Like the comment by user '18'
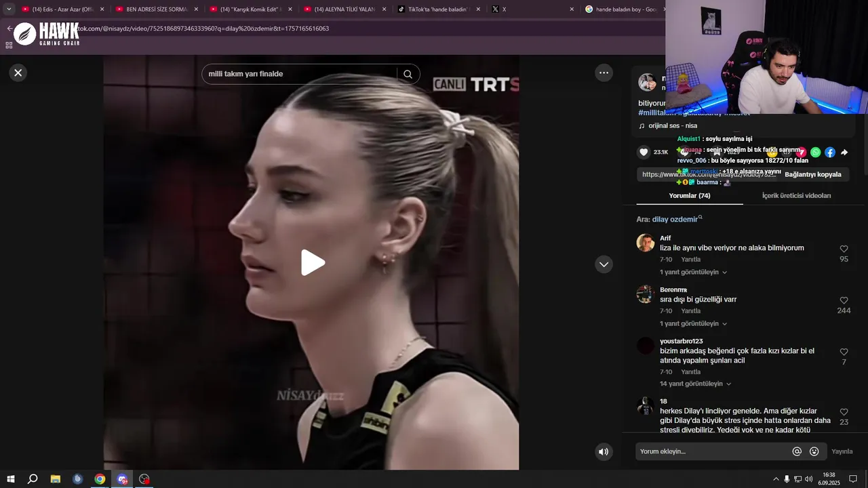Screen dimensions: 868x488 (844, 412)
